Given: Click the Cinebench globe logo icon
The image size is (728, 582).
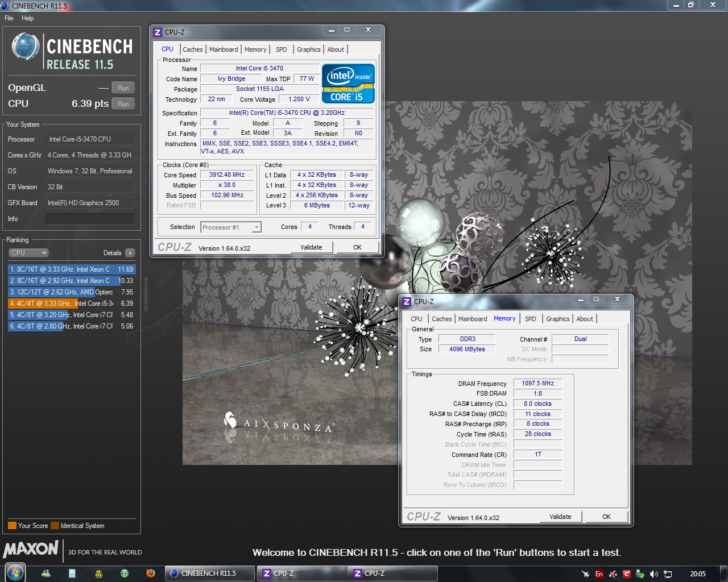Looking at the screenshot, I should pos(26,47).
